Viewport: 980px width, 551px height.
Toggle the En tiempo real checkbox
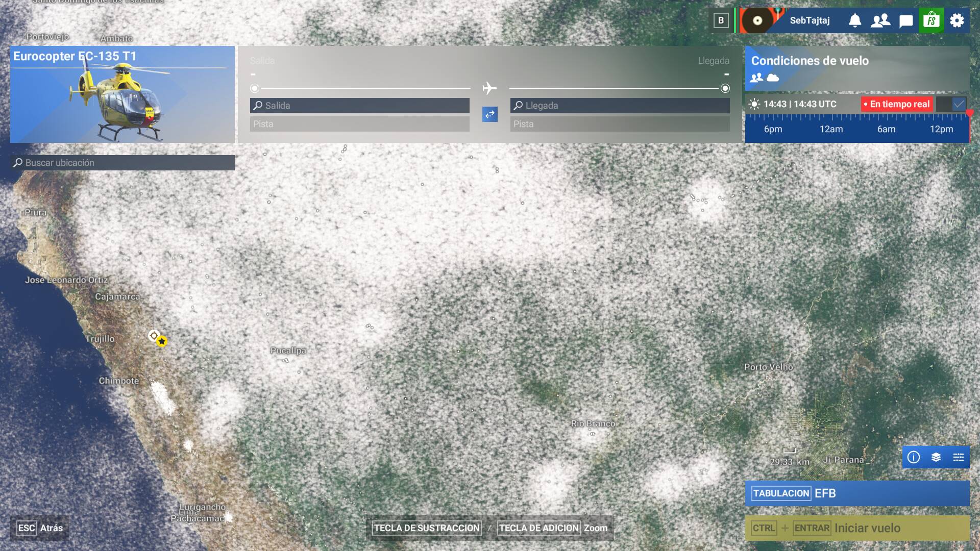(959, 104)
